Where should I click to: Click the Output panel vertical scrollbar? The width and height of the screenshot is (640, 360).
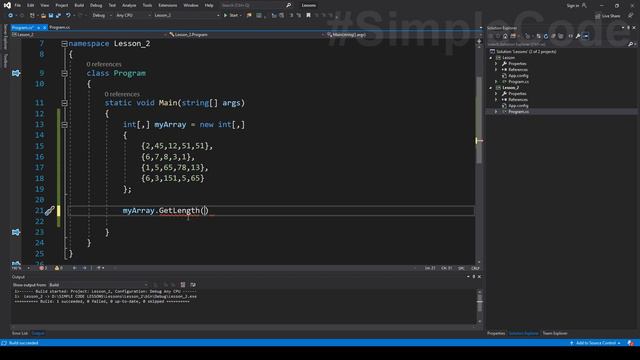click(x=480, y=306)
